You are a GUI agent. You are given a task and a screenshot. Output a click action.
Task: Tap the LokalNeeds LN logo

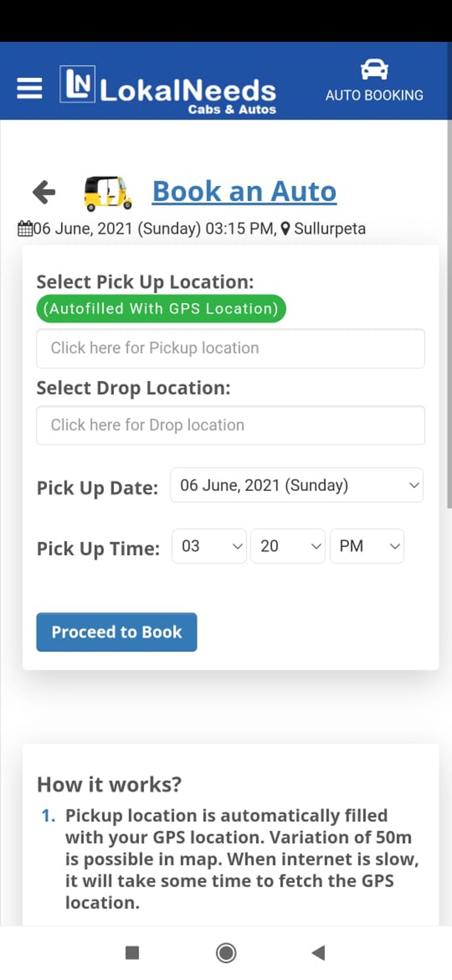[x=78, y=84]
